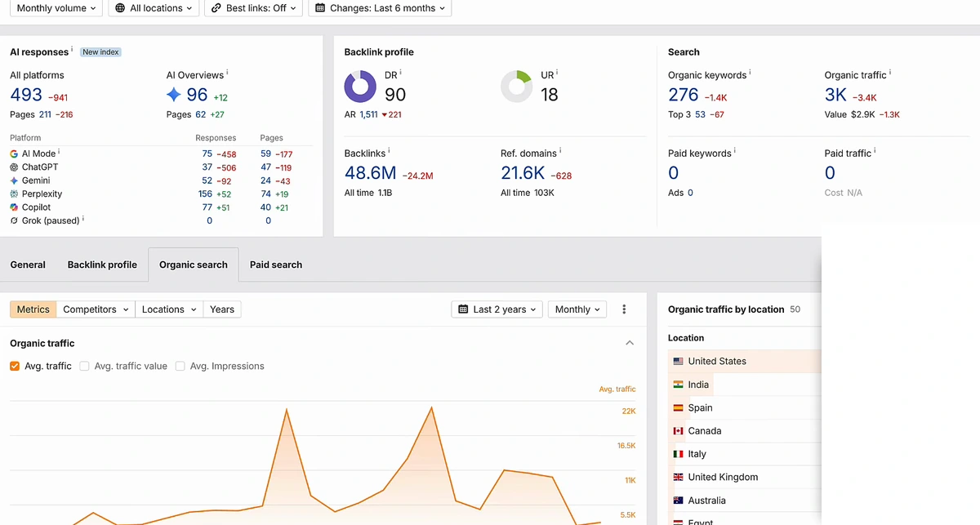Click the New index badge
The image size is (980, 525).
[101, 51]
